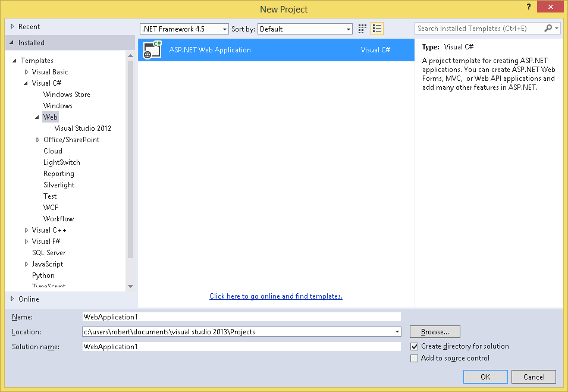The image size is (568, 392).
Task: Select the SQL Server category
Action: (x=49, y=253)
